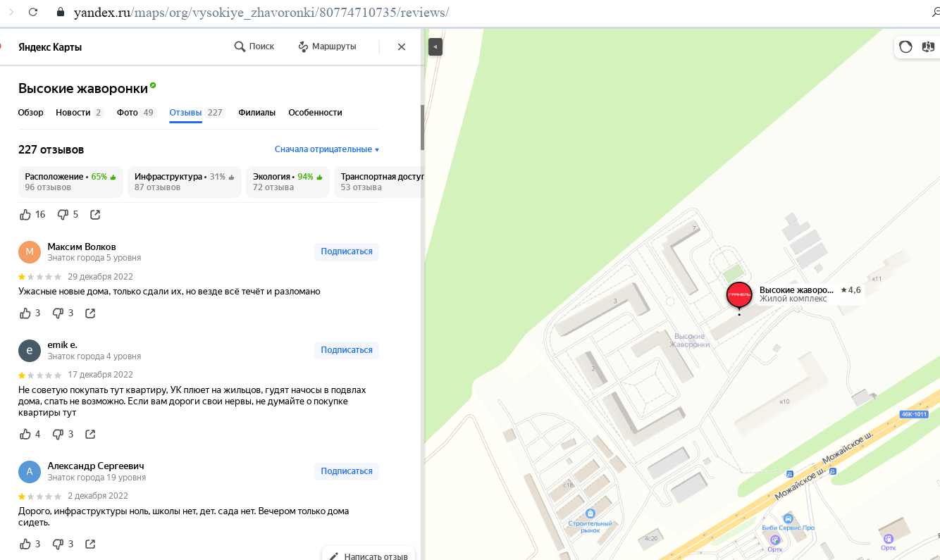Switch to the Обзор tab
Screen dimensions: 940x560
tap(31, 113)
